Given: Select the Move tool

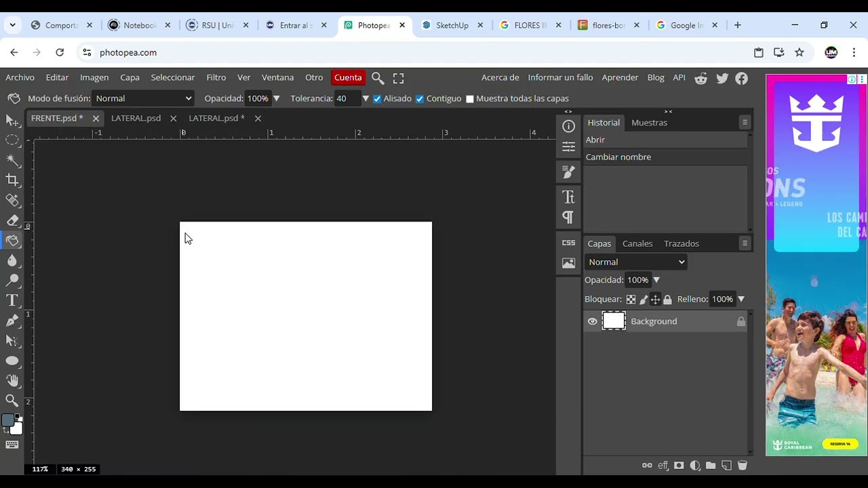Looking at the screenshot, I should (x=12, y=120).
